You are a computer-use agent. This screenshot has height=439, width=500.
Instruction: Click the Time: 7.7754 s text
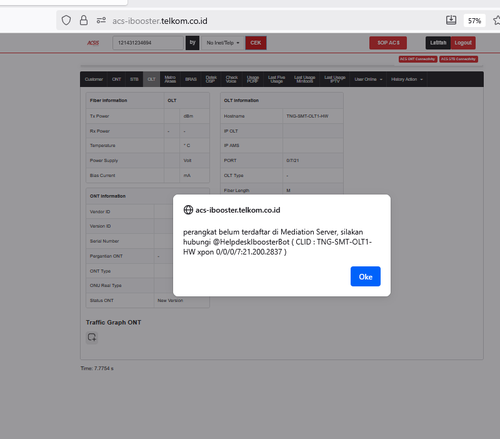click(97, 368)
